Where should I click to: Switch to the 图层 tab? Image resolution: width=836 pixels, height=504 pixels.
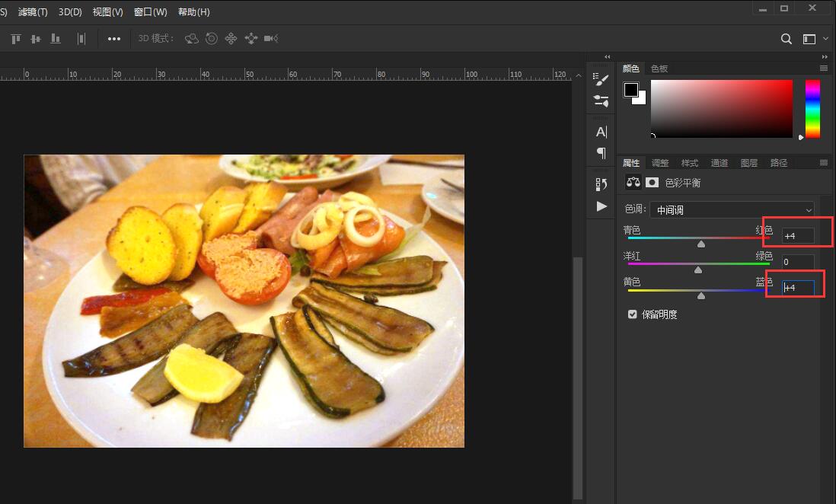[749, 163]
